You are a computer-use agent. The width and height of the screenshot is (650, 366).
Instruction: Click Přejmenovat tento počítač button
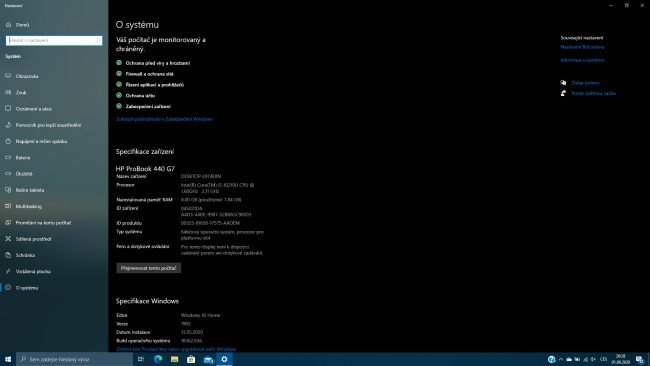(148, 268)
